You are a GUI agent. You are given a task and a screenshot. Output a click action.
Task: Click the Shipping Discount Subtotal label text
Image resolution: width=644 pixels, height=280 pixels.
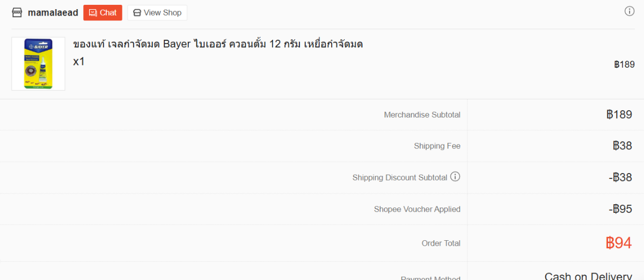[399, 177]
